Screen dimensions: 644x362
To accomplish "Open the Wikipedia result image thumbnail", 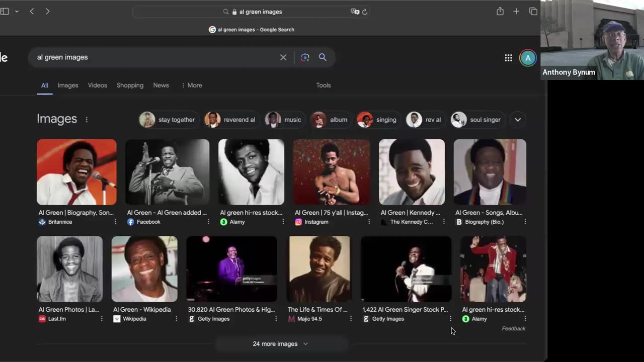I will pos(144,269).
